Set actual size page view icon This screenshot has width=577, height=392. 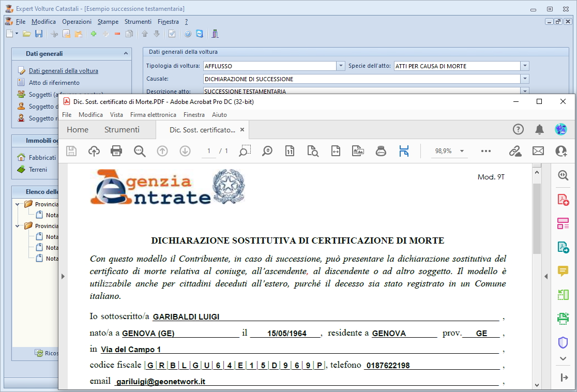point(290,151)
